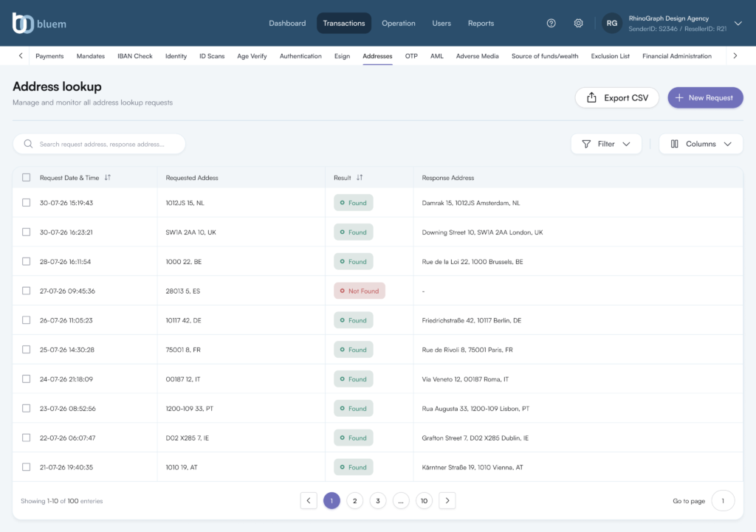Go to next page arrow
This screenshot has width=756, height=532.
coord(447,501)
